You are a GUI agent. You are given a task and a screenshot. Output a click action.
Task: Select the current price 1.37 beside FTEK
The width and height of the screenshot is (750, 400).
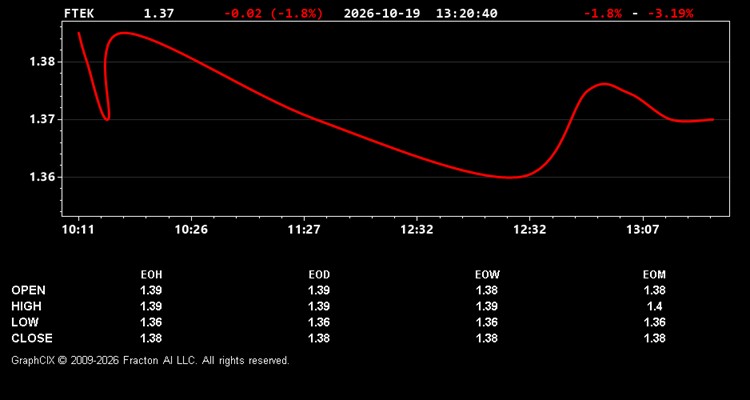[x=159, y=13]
